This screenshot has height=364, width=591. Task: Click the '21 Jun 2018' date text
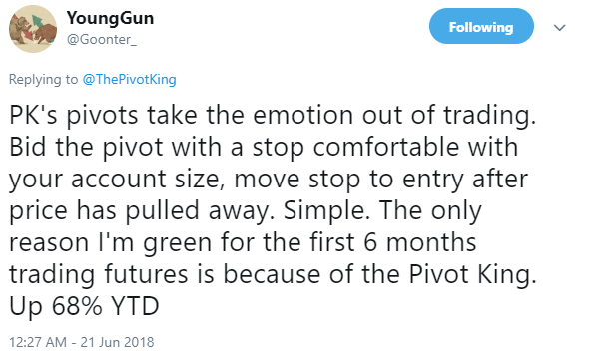(x=117, y=342)
